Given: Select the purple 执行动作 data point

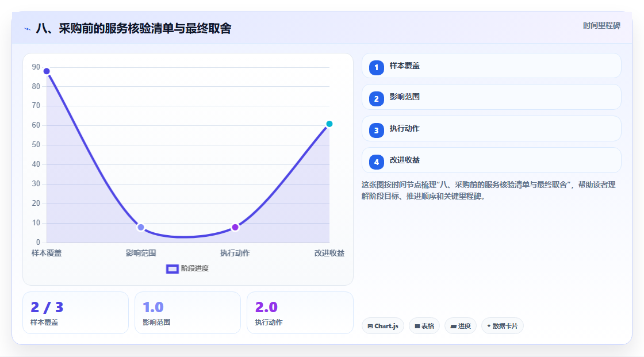Looking at the screenshot, I should [235, 227].
